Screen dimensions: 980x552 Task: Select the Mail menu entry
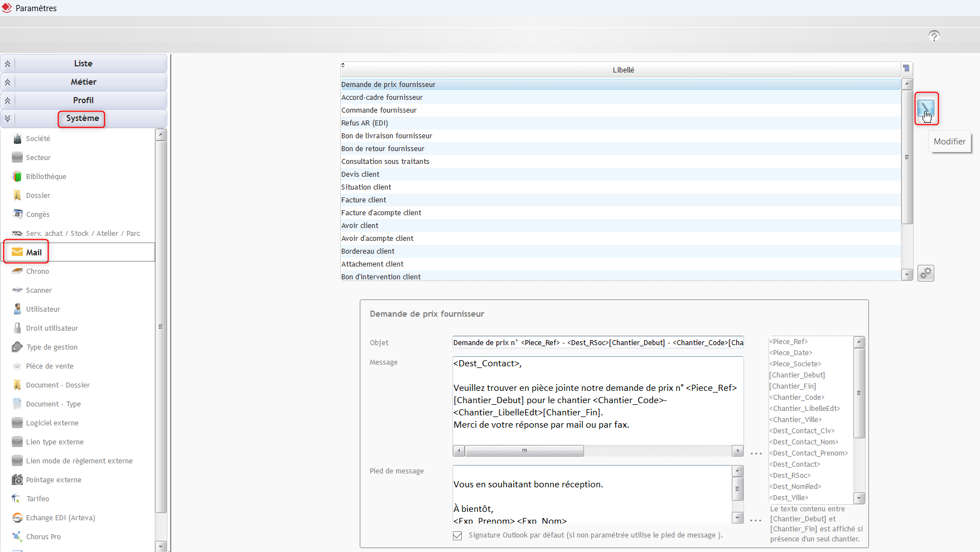[33, 253]
